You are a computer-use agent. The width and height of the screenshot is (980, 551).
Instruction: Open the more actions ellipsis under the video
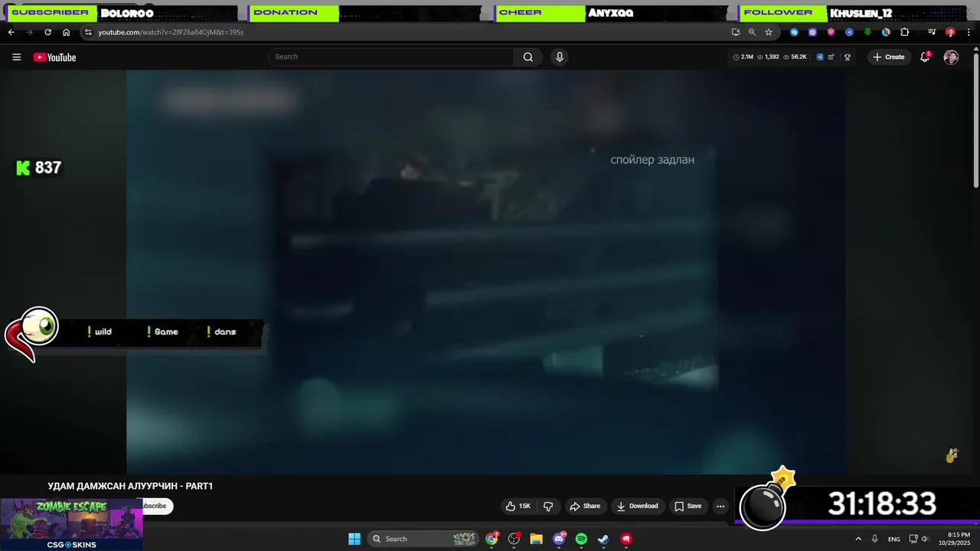pyautogui.click(x=720, y=506)
